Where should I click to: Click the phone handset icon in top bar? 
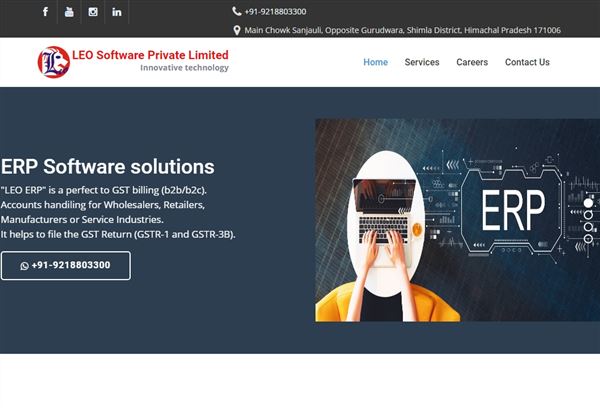pos(236,11)
